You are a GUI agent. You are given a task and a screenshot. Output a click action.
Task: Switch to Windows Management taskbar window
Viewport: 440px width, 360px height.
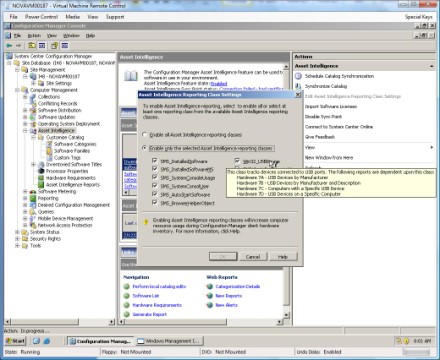click(x=169, y=341)
